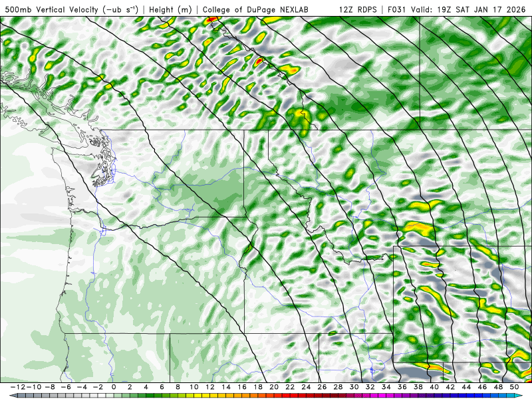Click the "College of DuPage NEXLAB" text
The width and height of the screenshot is (532, 399).
(255, 9)
